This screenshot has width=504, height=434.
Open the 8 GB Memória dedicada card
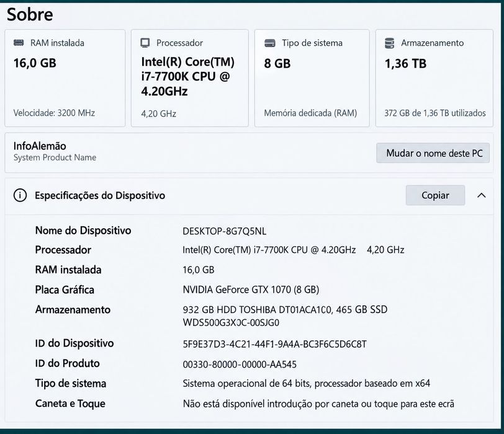click(x=312, y=78)
